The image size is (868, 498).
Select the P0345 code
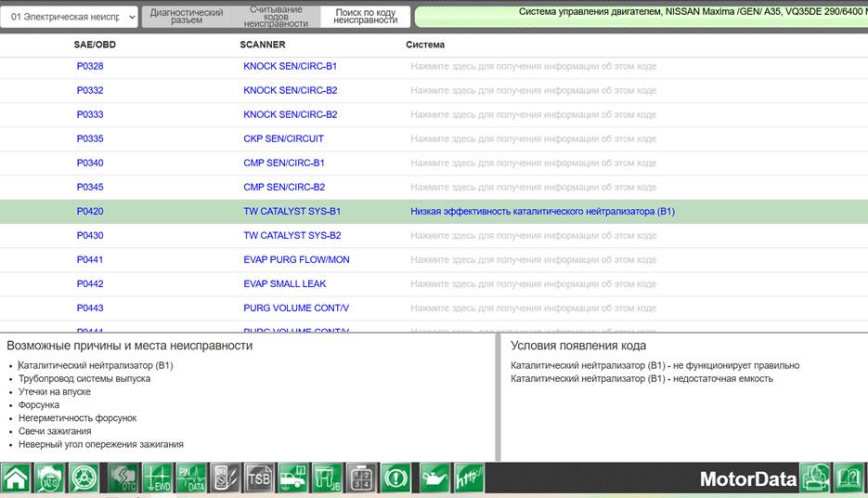pyautogui.click(x=90, y=188)
